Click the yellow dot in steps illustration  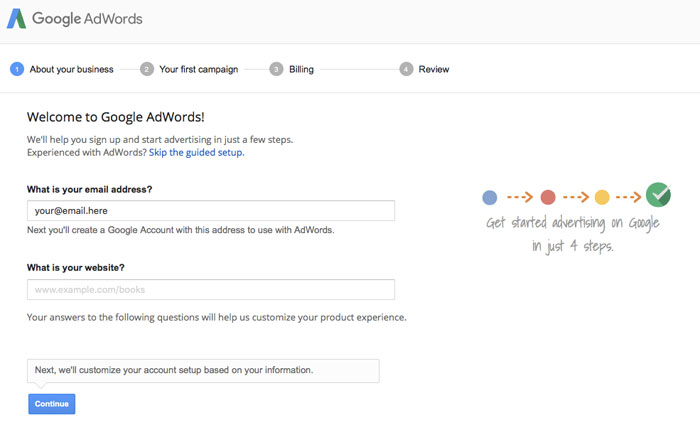click(x=602, y=197)
